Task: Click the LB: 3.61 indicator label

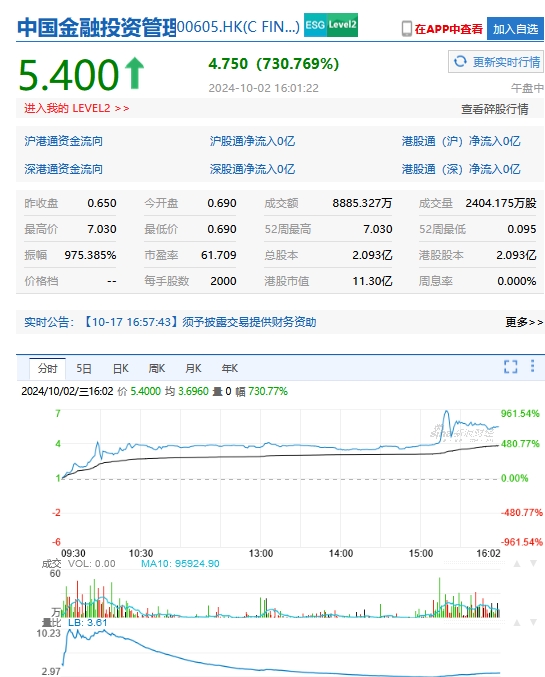Action: (87, 623)
